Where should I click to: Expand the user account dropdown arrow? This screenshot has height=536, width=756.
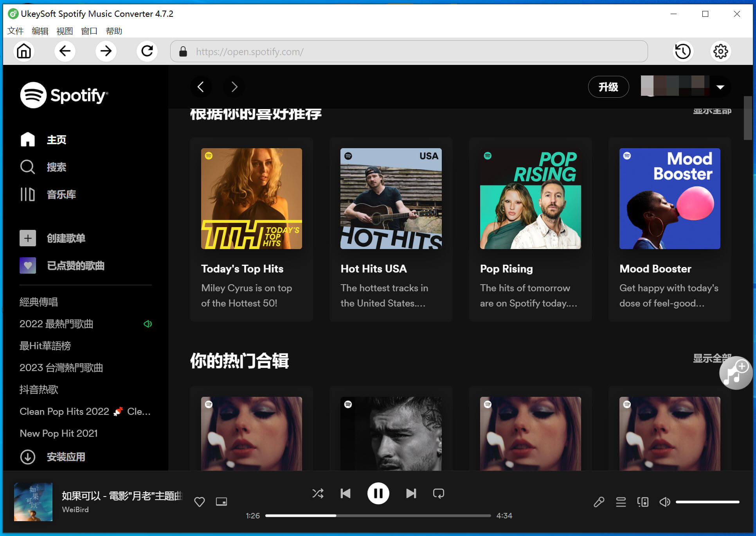[720, 87]
